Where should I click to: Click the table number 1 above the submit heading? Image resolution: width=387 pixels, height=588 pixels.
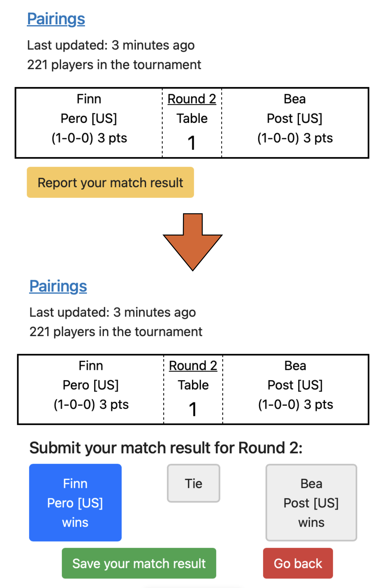(x=193, y=409)
